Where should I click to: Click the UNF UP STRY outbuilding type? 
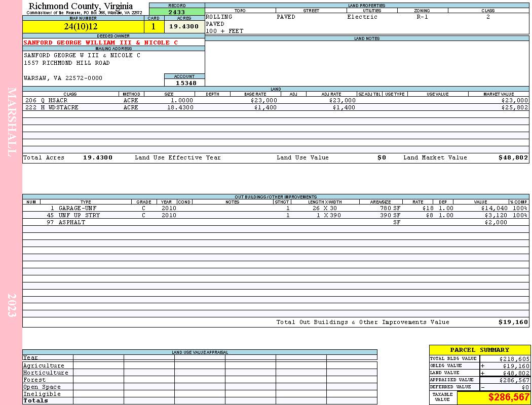point(79,215)
